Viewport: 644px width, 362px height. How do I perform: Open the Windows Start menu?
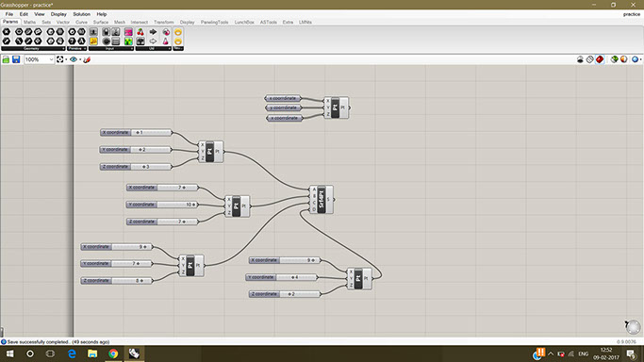[9, 354]
